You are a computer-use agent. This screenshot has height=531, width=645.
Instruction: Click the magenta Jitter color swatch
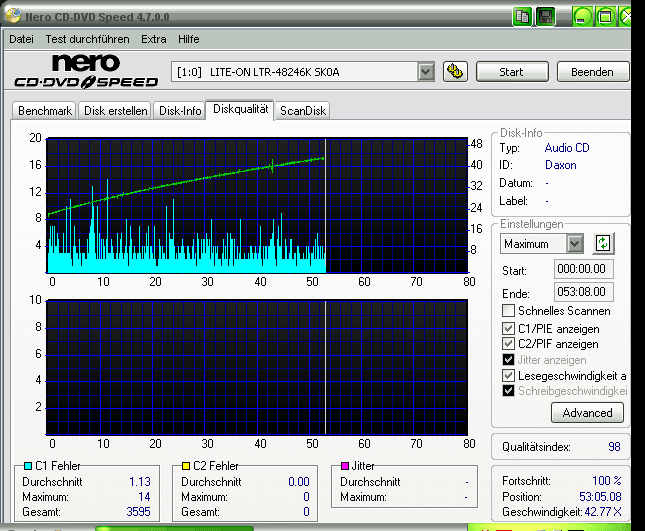(345, 466)
